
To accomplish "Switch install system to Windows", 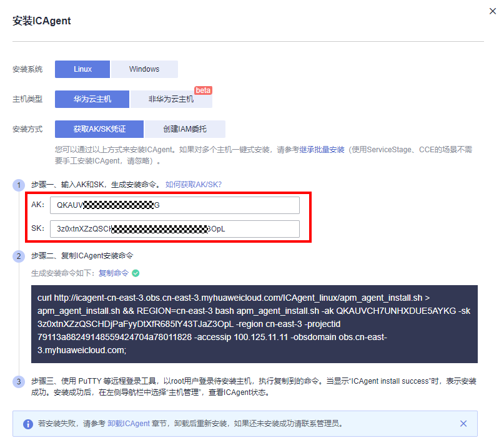I will pyautogui.click(x=144, y=69).
